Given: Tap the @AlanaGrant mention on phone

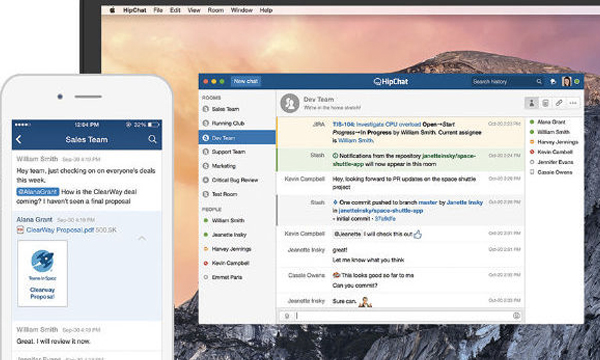Looking at the screenshot, I should (x=38, y=192).
